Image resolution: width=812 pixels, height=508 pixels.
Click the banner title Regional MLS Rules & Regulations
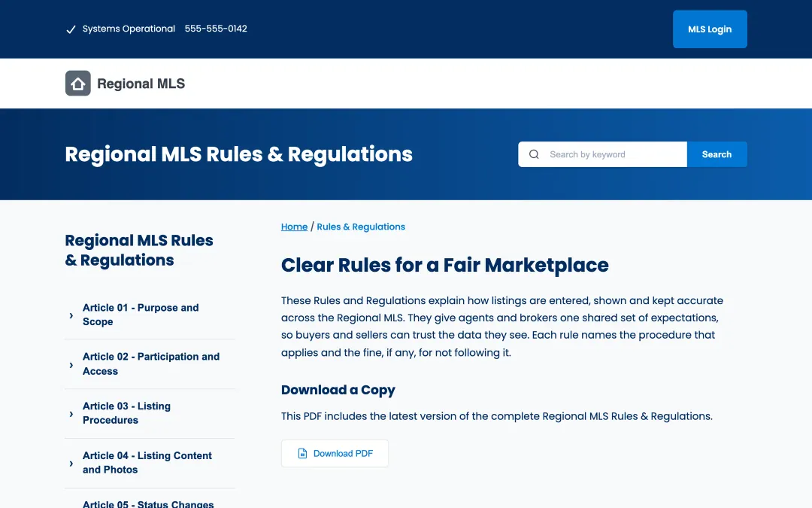tap(239, 154)
